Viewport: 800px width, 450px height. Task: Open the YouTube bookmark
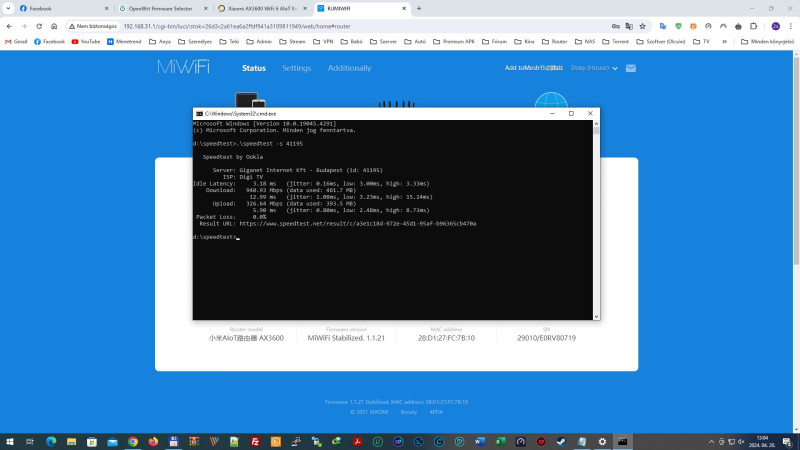86,41
